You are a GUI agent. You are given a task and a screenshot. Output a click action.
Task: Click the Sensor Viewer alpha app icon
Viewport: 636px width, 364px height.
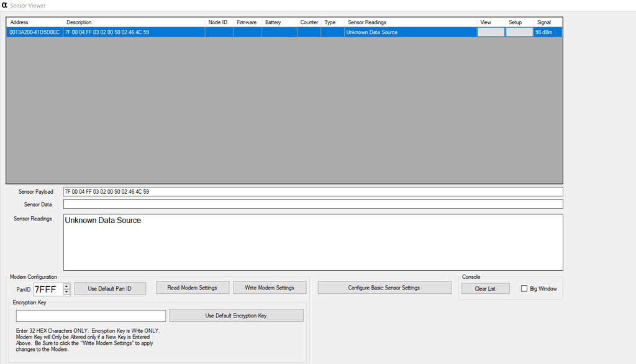pyautogui.click(x=5, y=6)
